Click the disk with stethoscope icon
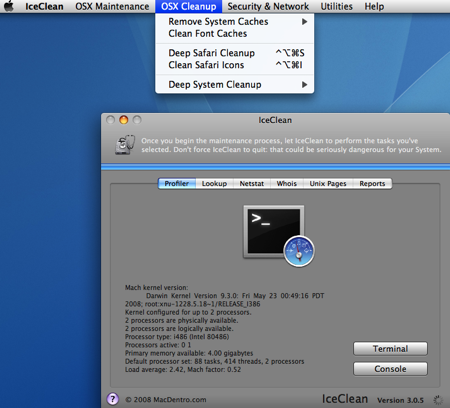Screen dimensions: 450x408 [x=125, y=145]
